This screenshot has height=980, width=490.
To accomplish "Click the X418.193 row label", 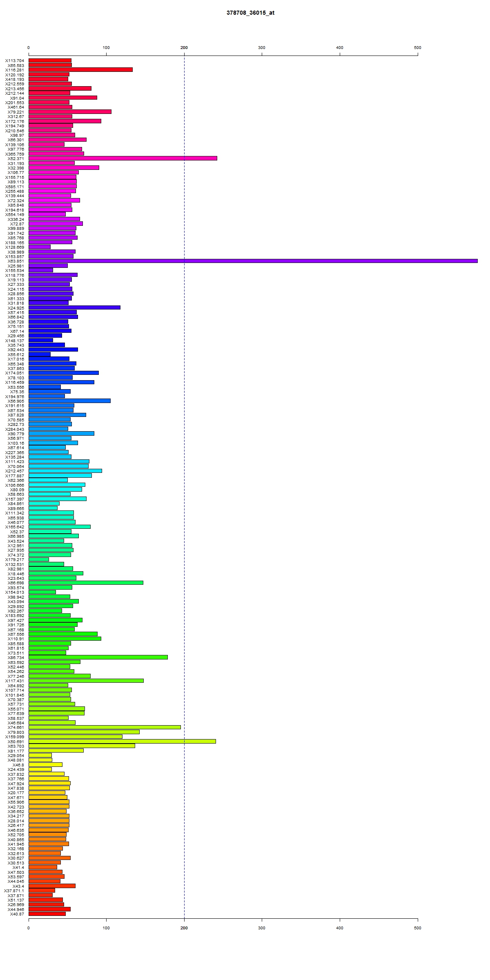I will (x=15, y=79).
